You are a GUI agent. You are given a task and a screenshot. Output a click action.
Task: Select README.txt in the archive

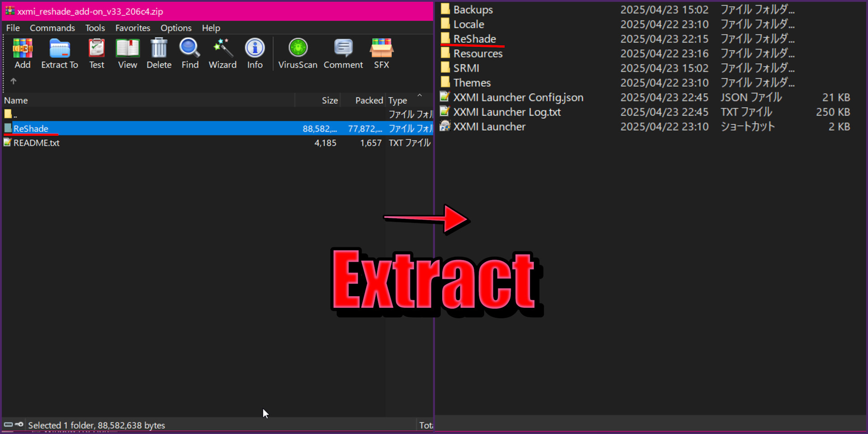coord(36,143)
